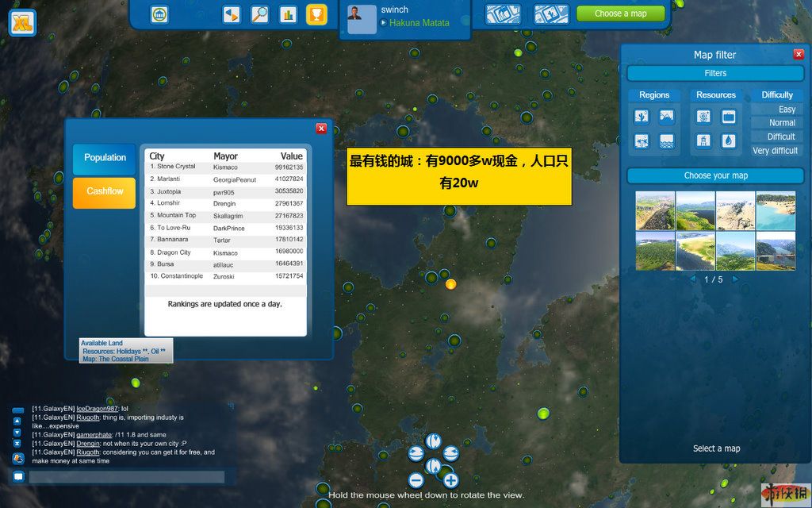This screenshot has height=508, width=812.
Task: Toggle the desert cactus region filter
Action: click(x=641, y=116)
